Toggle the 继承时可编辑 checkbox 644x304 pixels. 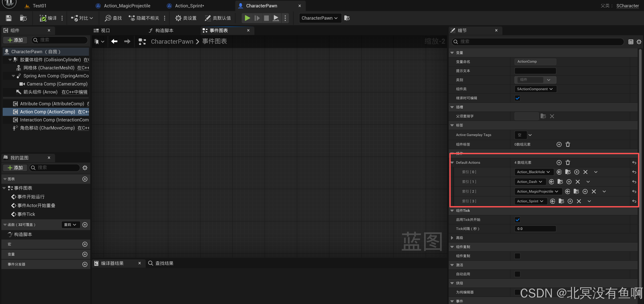click(x=517, y=98)
